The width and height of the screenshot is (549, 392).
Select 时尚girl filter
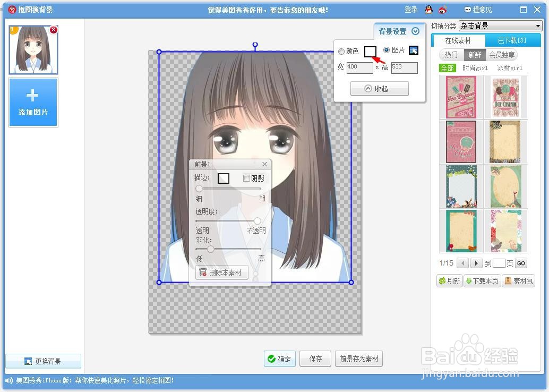(475, 68)
